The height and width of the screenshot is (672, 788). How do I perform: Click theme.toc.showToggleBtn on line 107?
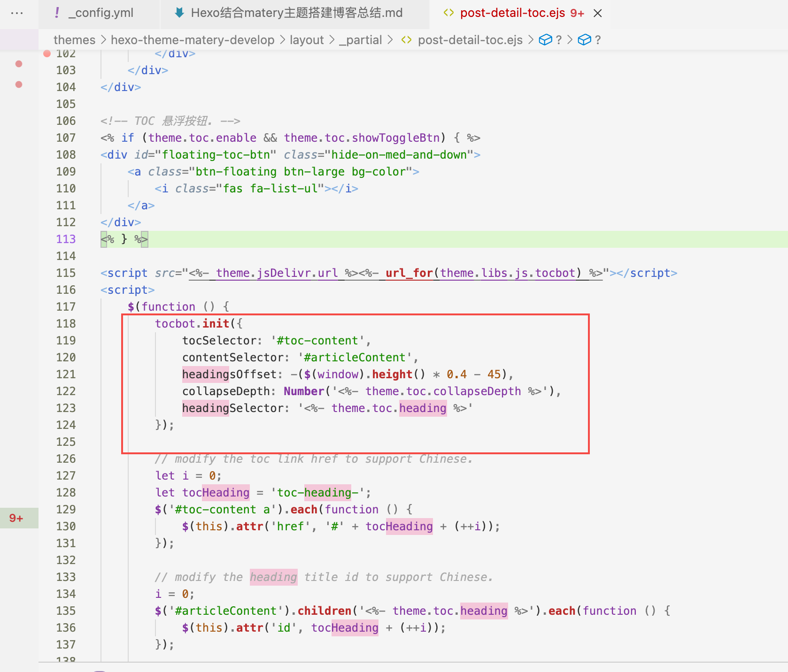pyautogui.click(x=362, y=137)
